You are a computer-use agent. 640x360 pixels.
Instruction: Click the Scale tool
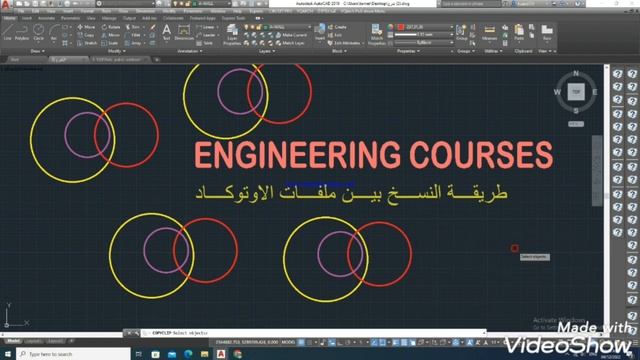pyautogui.click(x=110, y=43)
